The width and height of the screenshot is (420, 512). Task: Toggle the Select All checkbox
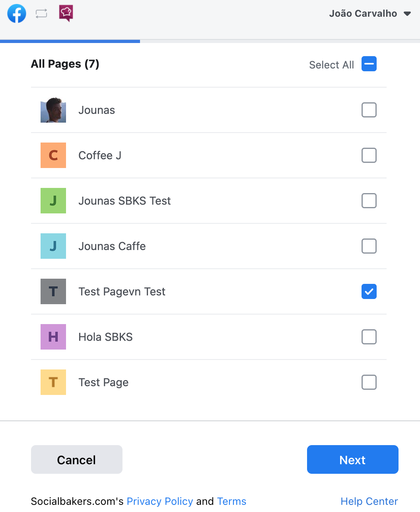tap(369, 64)
